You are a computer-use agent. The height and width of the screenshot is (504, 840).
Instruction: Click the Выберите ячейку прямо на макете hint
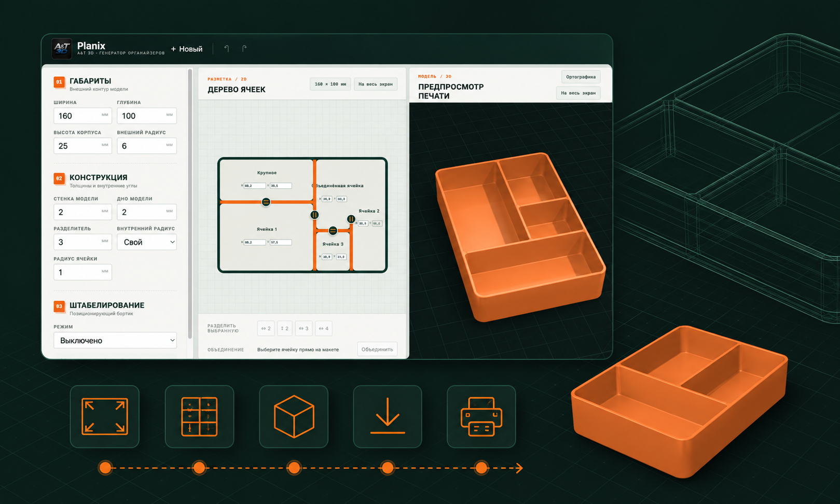(298, 349)
